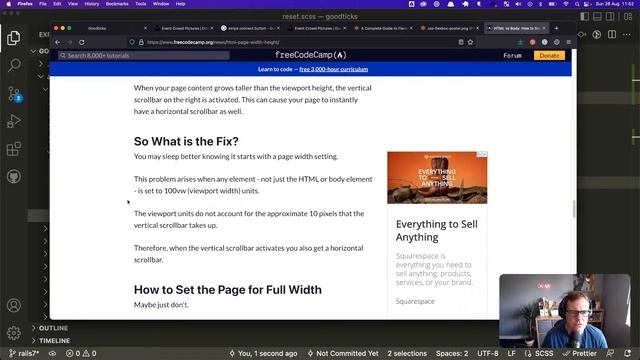The image size is (640, 360).
Task: Click SCSS language mode in status bar
Action: pyautogui.click(x=539, y=353)
